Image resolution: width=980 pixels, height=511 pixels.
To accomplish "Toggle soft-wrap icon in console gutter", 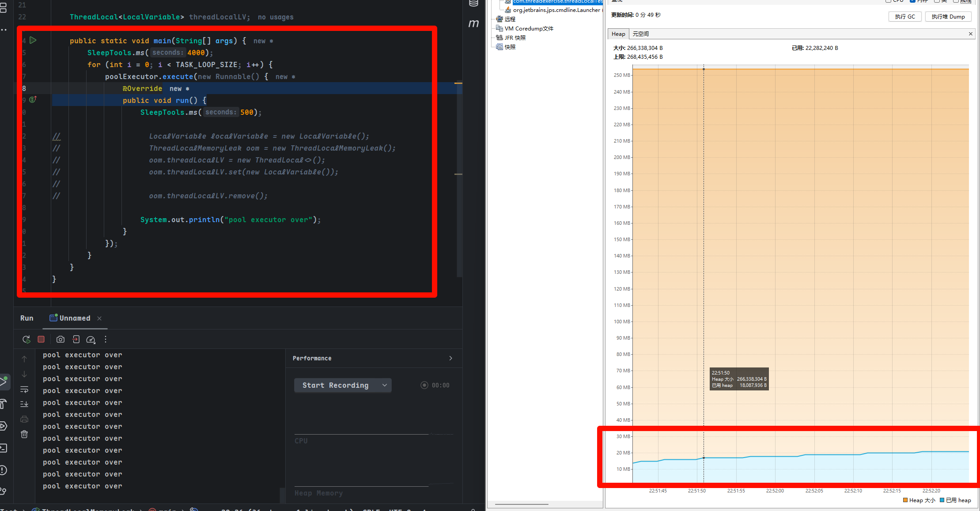I will (24, 390).
